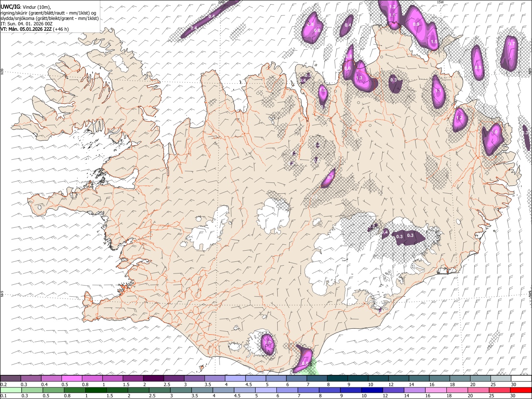This screenshot has width=532, height=399.
Task: Pick the dark teal swatch above 8, upper legend
Action: point(337,378)
